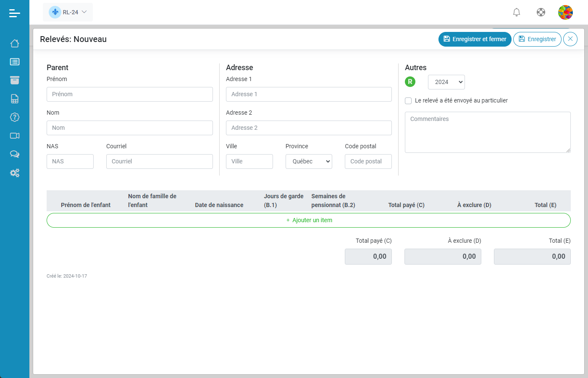Viewport: 588px width, 378px height.
Task: Check 'Le relevé a été envoyé au particulier'
Action: pos(408,101)
